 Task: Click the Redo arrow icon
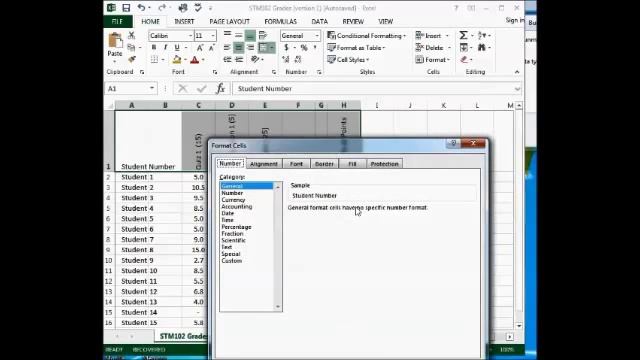pyautogui.click(x=162, y=8)
